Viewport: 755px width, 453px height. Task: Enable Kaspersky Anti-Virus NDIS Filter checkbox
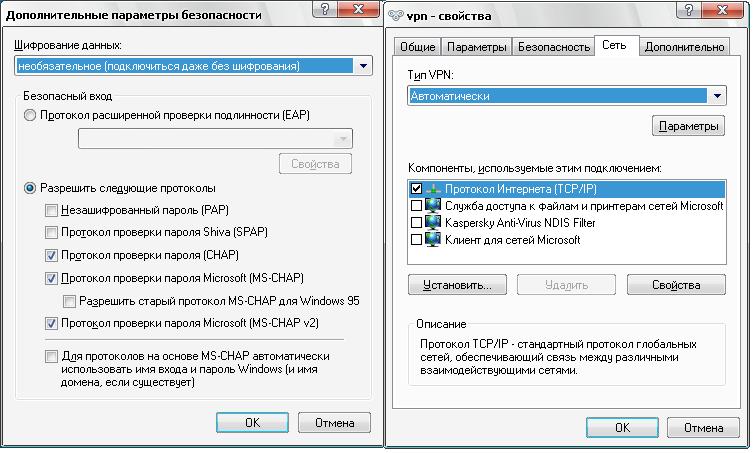click(x=417, y=222)
